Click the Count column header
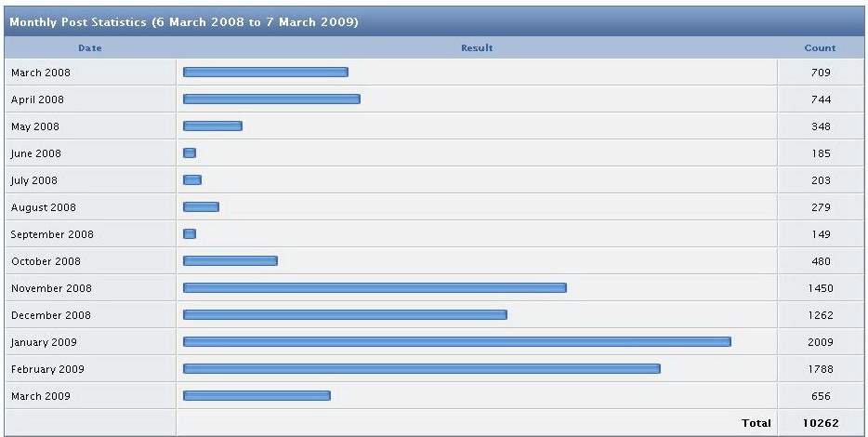The height and width of the screenshot is (437, 868). pos(820,48)
